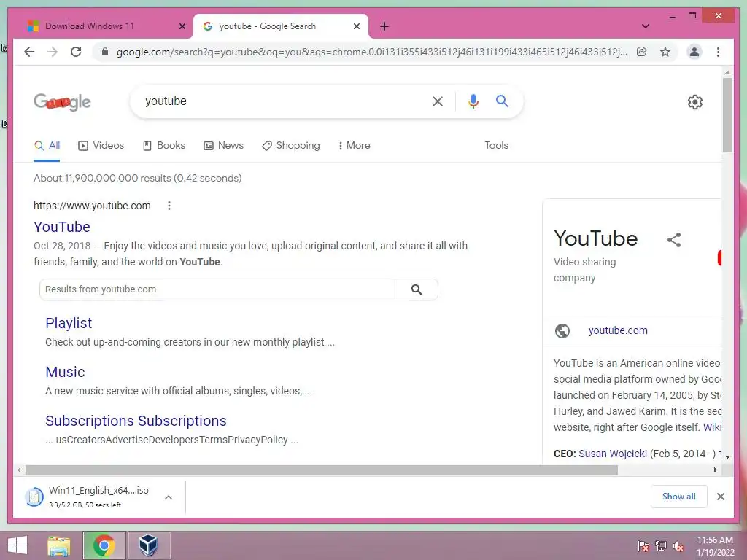
Task: Open the Tools search options
Action: tap(496, 145)
